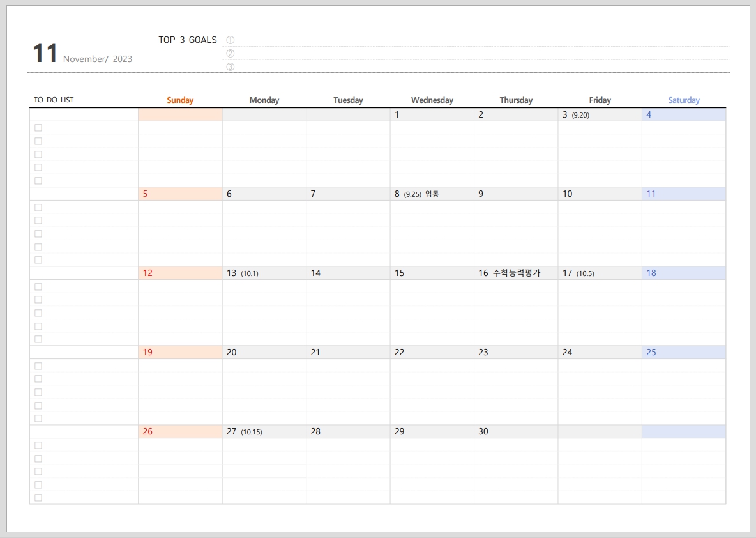Select the "TOP 3 GOALS" heading
The image size is (756, 538).
(188, 40)
